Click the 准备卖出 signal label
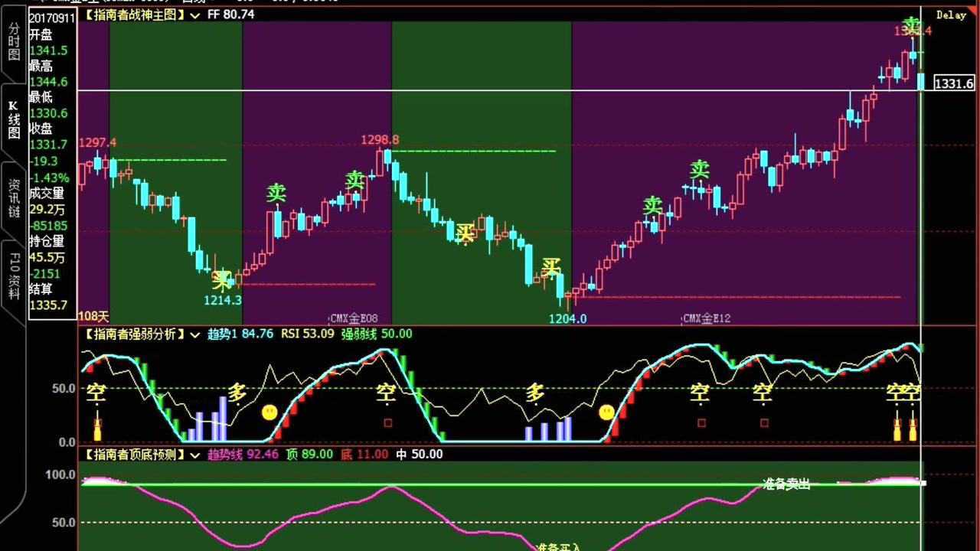Screen dimensions: 980x551 pyautogui.click(x=786, y=484)
